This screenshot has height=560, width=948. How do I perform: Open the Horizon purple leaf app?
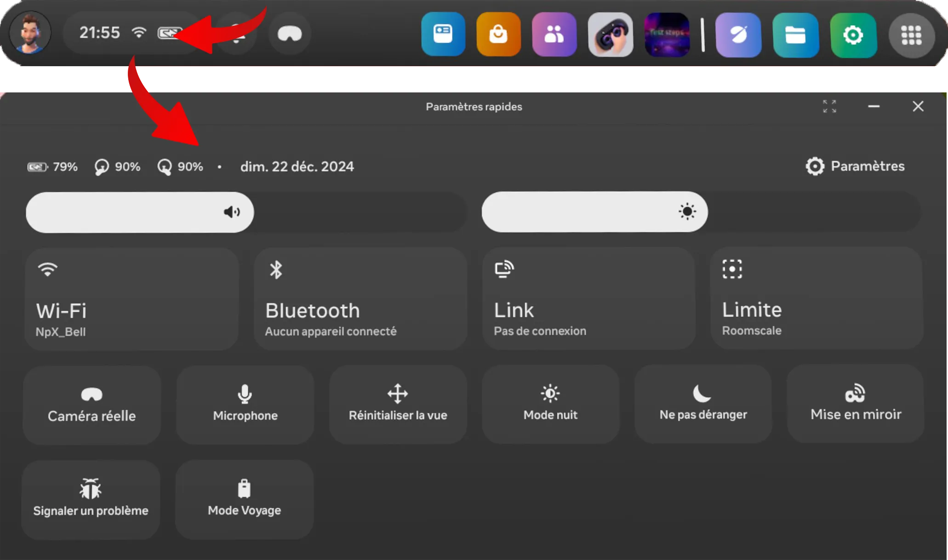coord(738,35)
